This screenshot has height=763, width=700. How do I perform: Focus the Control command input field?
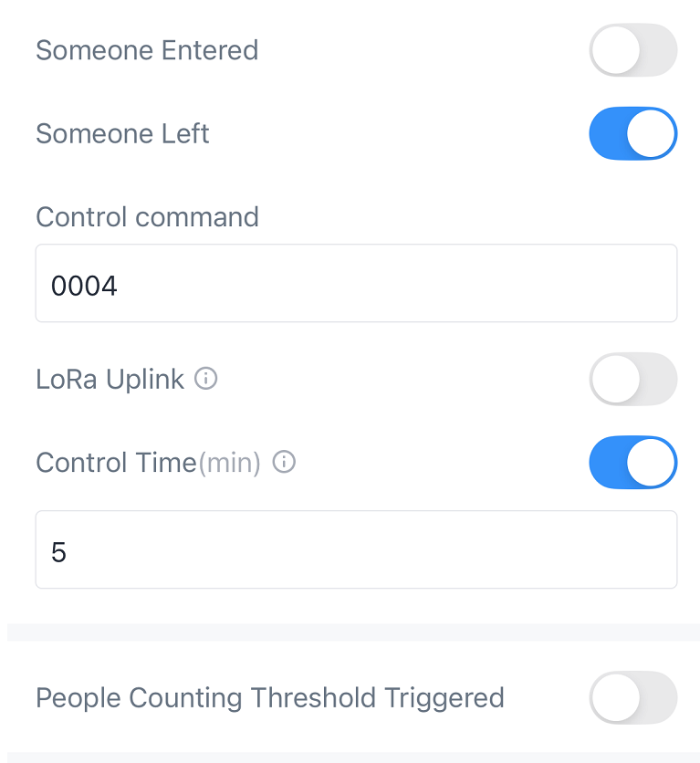click(356, 284)
